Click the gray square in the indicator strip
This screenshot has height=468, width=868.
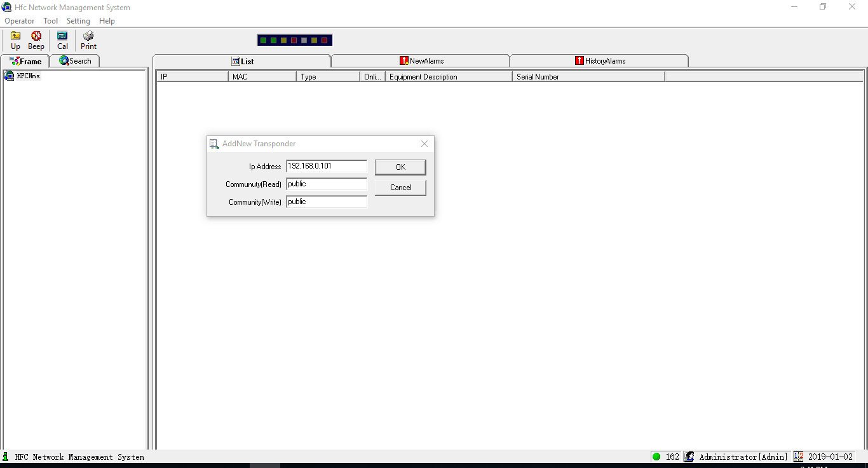pos(304,40)
